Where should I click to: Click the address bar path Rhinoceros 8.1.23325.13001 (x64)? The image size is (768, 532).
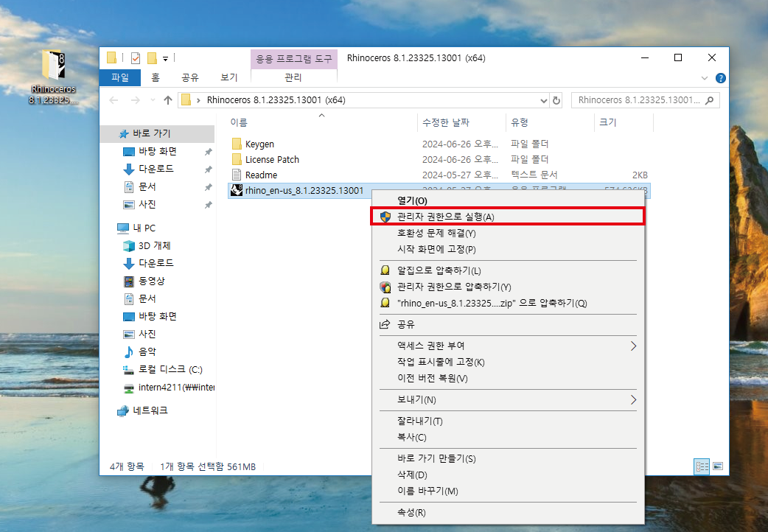[x=276, y=100]
